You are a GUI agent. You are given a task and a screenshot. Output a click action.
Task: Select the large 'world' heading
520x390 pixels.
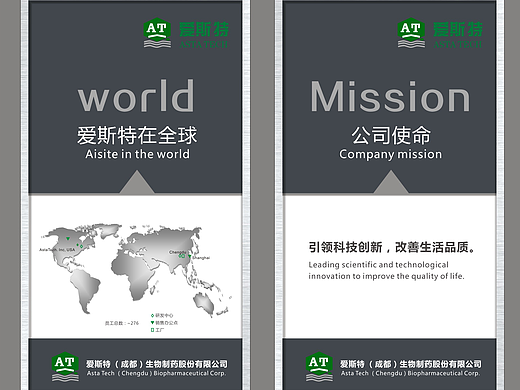[136, 96]
